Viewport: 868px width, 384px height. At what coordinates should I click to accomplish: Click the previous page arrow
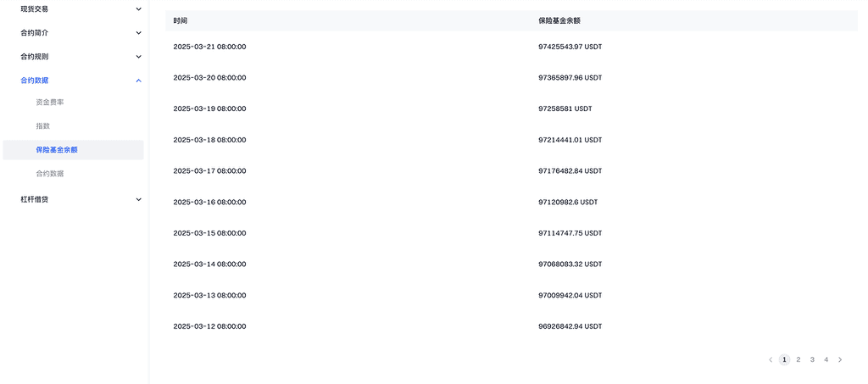[771, 360]
